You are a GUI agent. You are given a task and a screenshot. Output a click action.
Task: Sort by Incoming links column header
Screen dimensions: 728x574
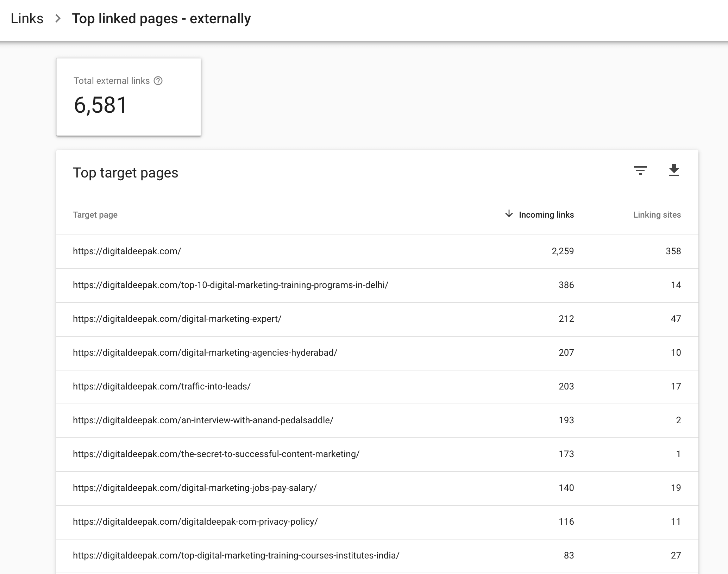(546, 215)
